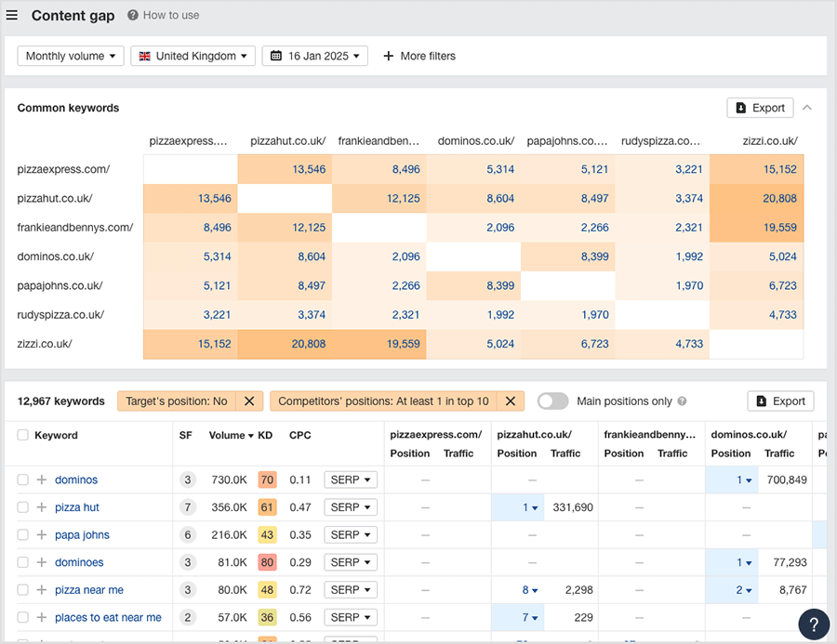
Task: Export the keywords list
Action: pyautogui.click(x=780, y=401)
